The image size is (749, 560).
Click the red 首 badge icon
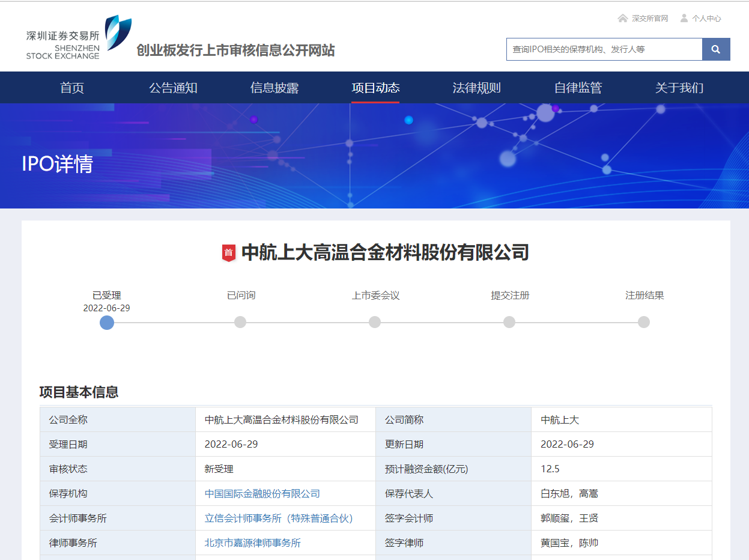(x=229, y=253)
